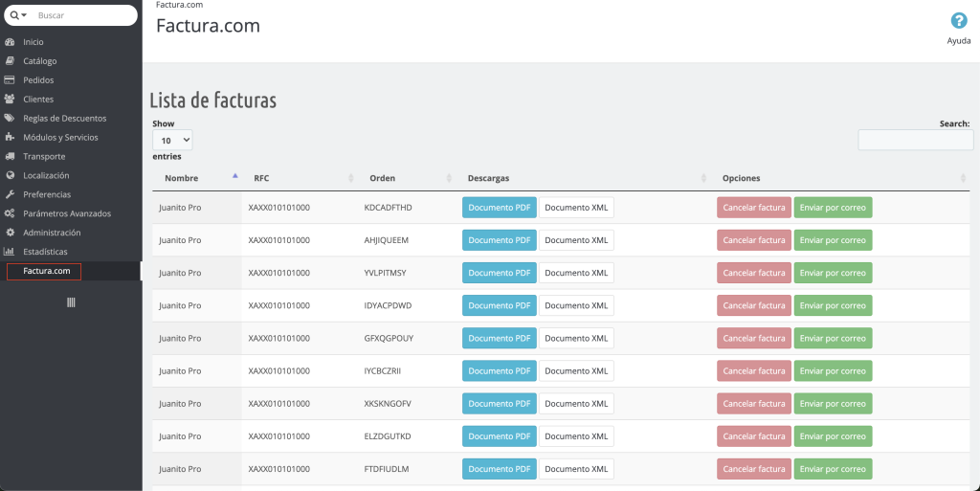980x491 pixels.
Task: Enviar por correo for order IDYACPDWD
Action: [x=833, y=305]
